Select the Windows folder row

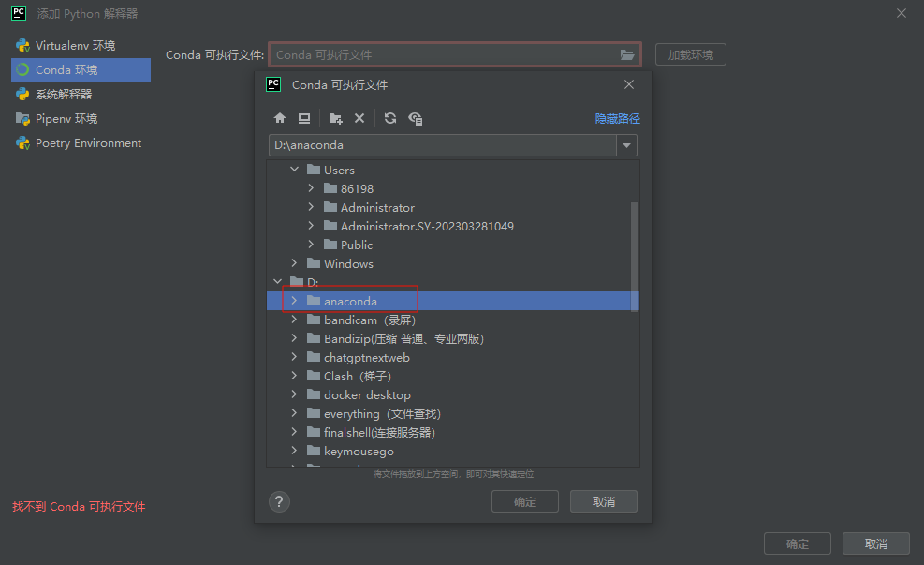pos(452,263)
